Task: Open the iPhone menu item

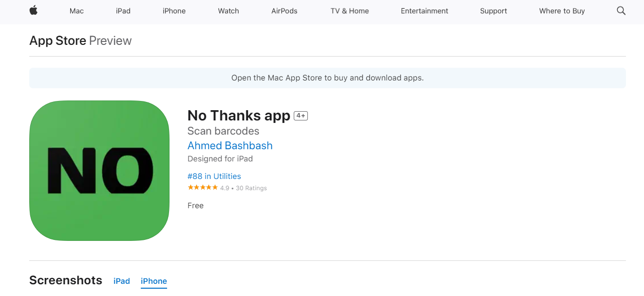Action: click(x=174, y=11)
